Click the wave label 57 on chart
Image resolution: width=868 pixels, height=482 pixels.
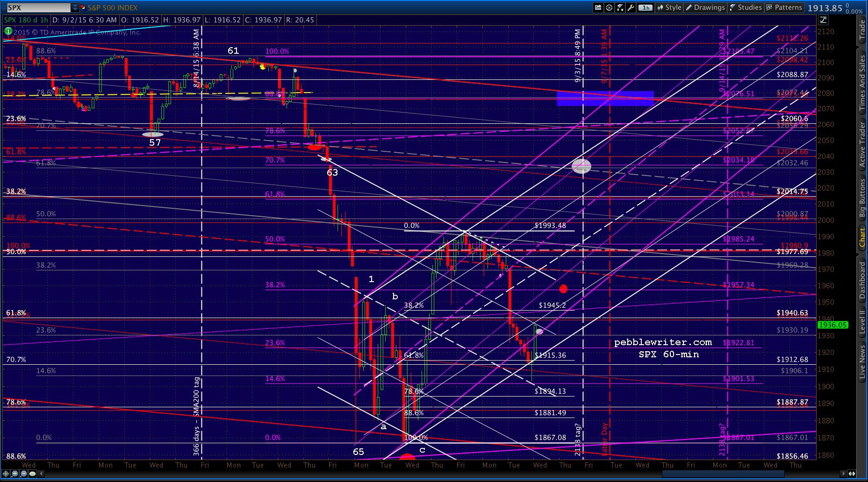tap(155, 142)
